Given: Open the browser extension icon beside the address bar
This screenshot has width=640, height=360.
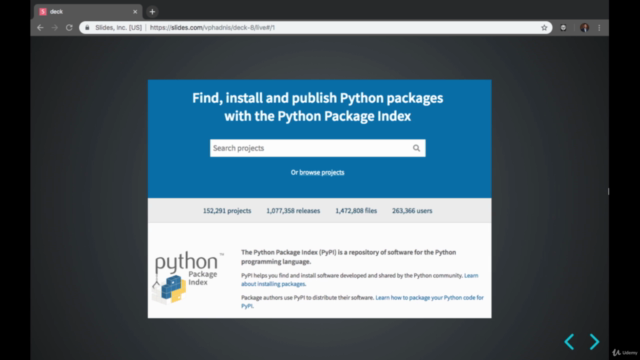Looking at the screenshot, I should click(x=563, y=28).
